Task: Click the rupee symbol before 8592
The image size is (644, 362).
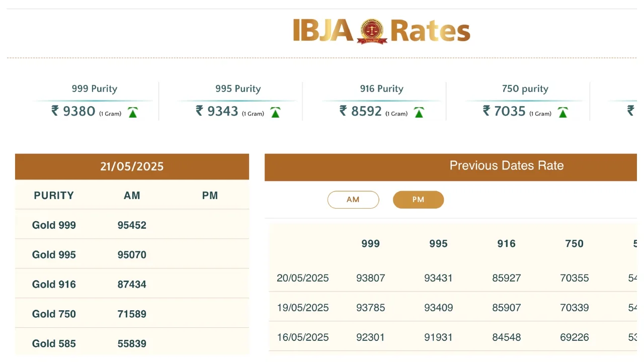Action: [343, 111]
